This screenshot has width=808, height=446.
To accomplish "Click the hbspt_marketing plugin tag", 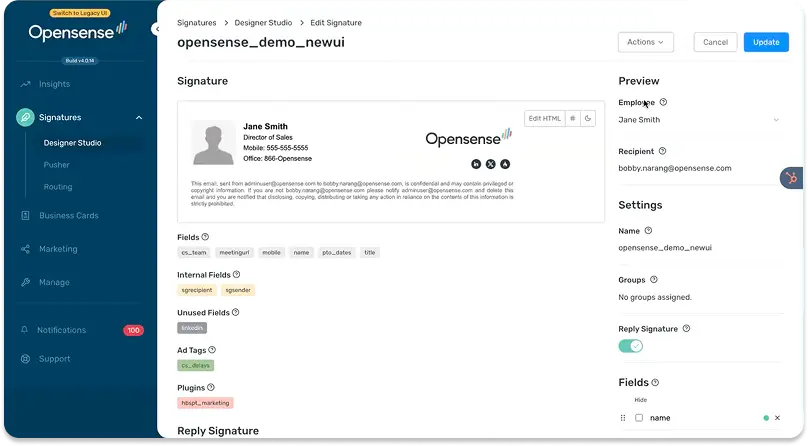I will (205, 403).
